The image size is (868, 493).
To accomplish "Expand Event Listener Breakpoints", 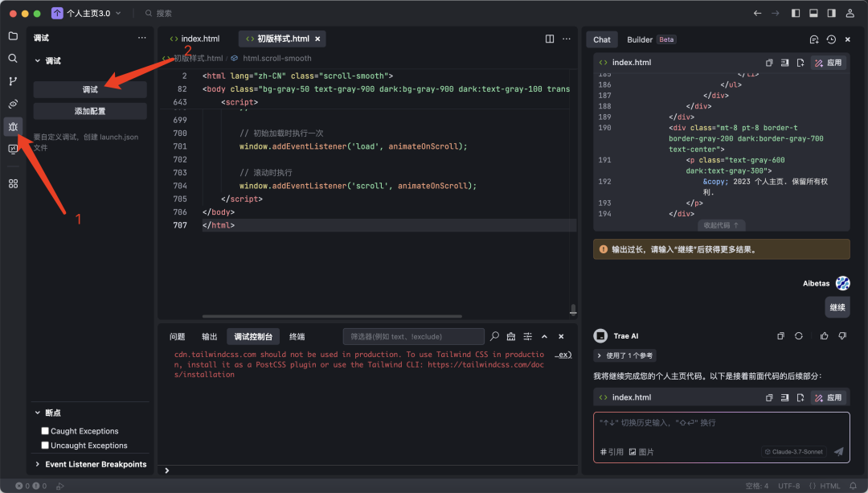I will point(91,464).
